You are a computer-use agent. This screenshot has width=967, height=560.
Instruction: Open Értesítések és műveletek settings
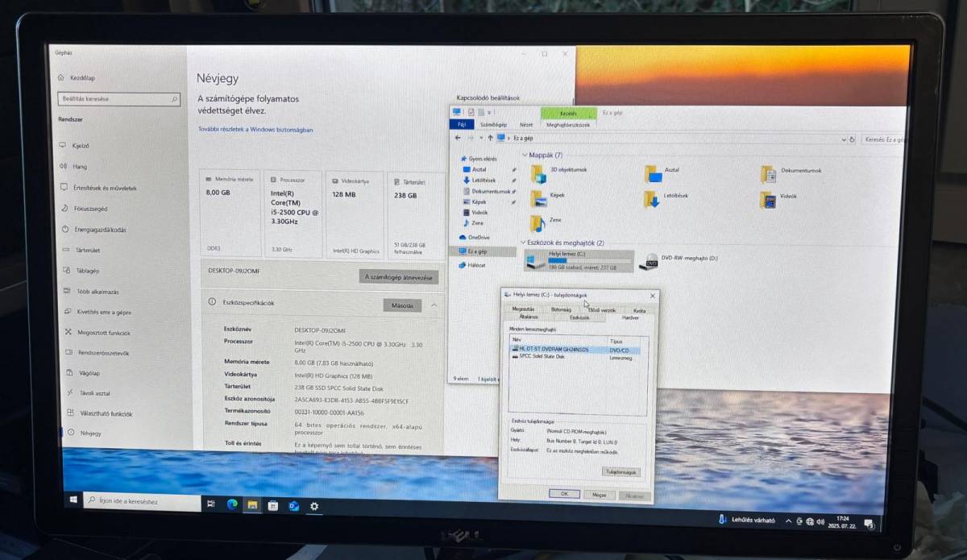click(x=99, y=188)
